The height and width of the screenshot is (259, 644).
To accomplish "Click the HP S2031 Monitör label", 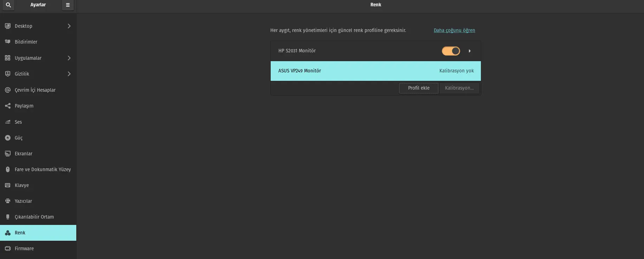I will tap(297, 51).
